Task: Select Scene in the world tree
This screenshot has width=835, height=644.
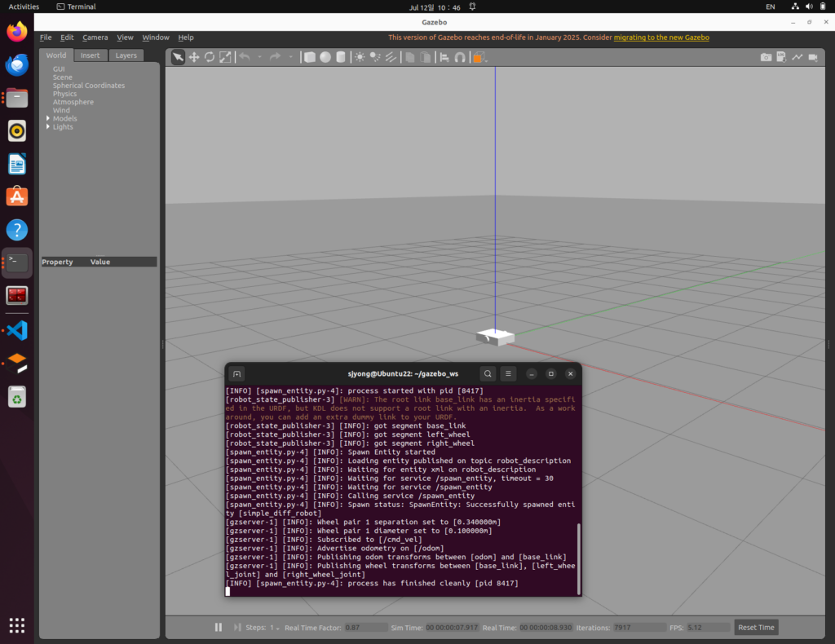Action: point(62,77)
